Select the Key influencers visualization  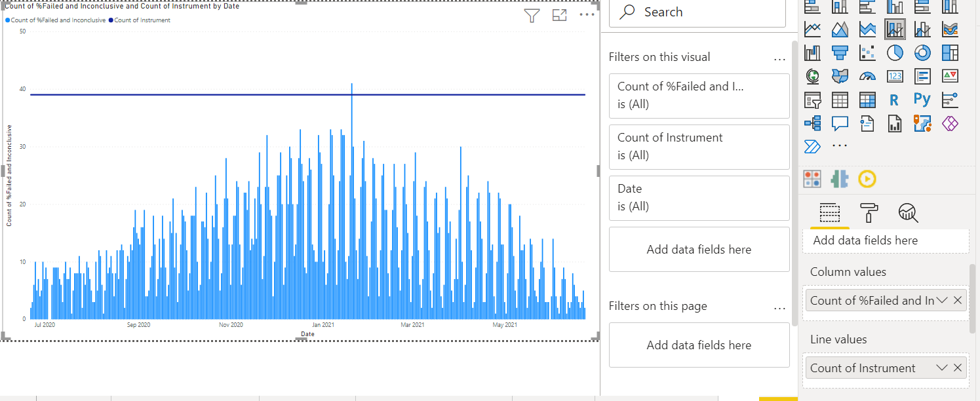(x=950, y=100)
